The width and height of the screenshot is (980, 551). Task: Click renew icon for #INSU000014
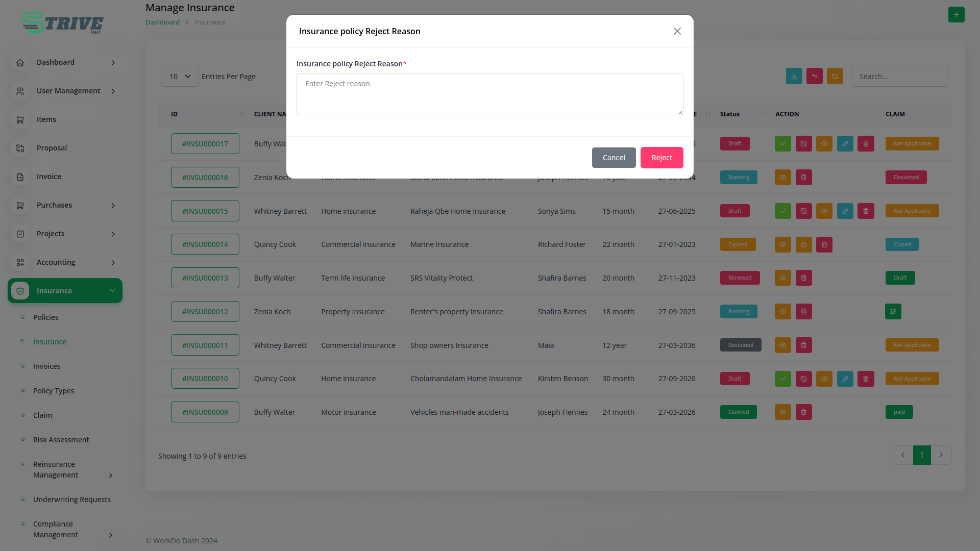tap(803, 245)
